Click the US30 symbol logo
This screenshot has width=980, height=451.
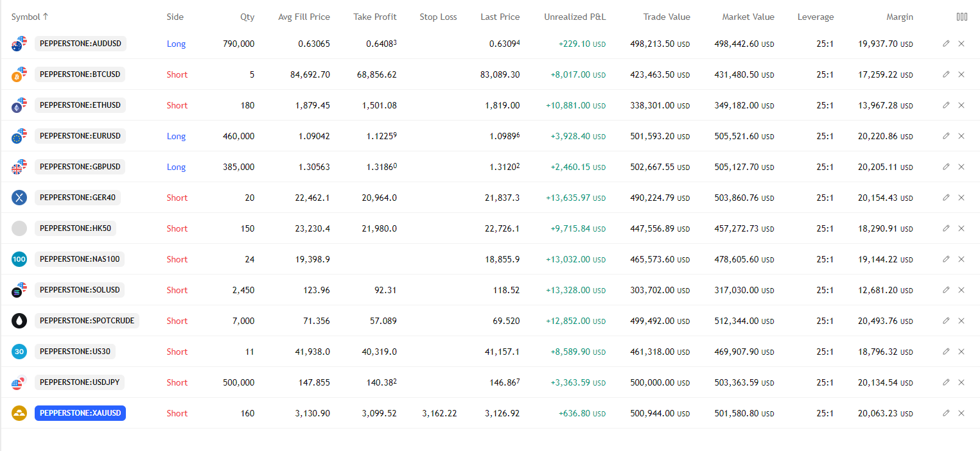pyautogui.click(x=19, y=352)
